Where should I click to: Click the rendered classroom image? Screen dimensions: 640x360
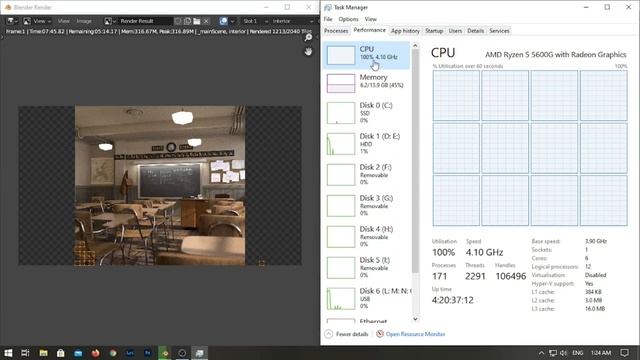coord(160,186)
